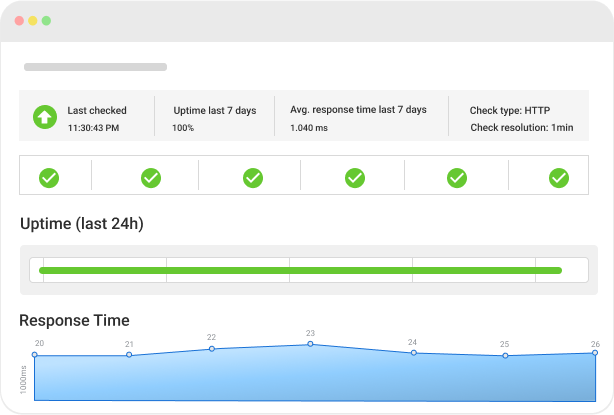Click the Check type: HTTP label
Viewport: 614px width, 415px height.
click(x=510, y=110)
